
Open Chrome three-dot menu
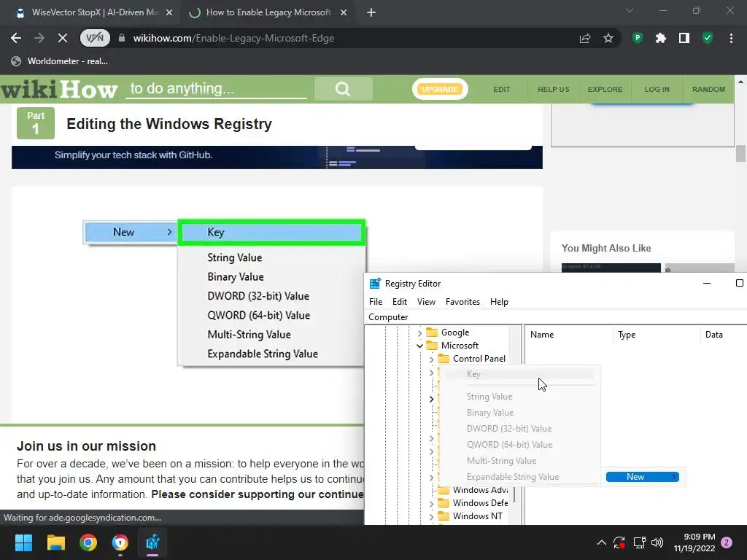(x=731, y=38)
